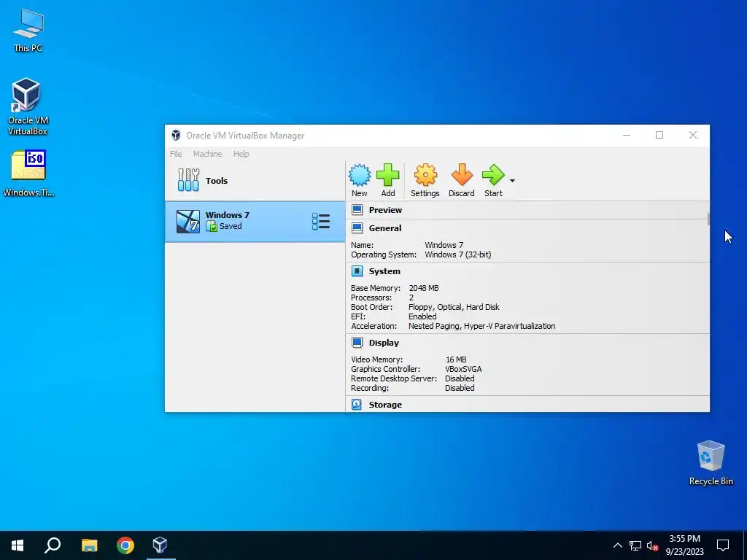Click the Base Memory value "2048 MB"

coord(424,288)
